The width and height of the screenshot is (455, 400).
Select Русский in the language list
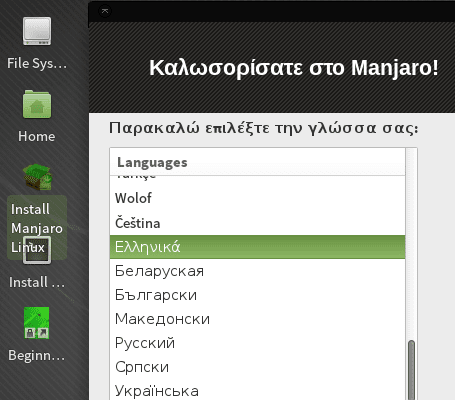pyautogui.click(x=257, y=343)
